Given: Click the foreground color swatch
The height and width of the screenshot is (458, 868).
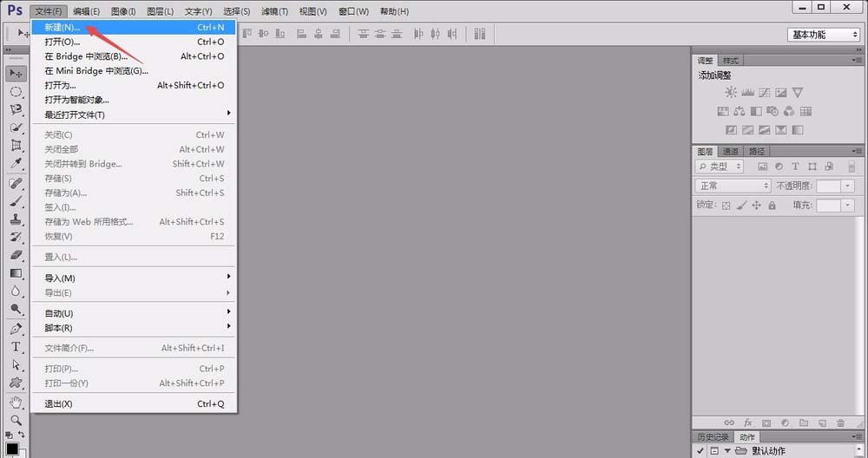Looking at the screenshot, I should click(x=12, y=448).
